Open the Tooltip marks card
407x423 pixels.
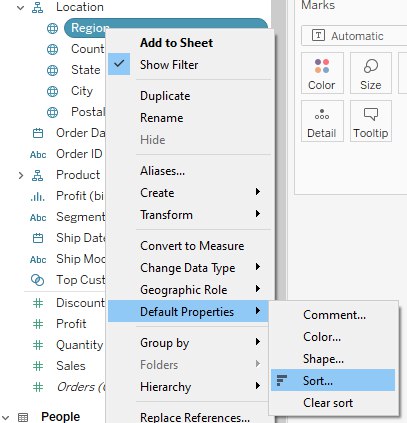(371, 121)
